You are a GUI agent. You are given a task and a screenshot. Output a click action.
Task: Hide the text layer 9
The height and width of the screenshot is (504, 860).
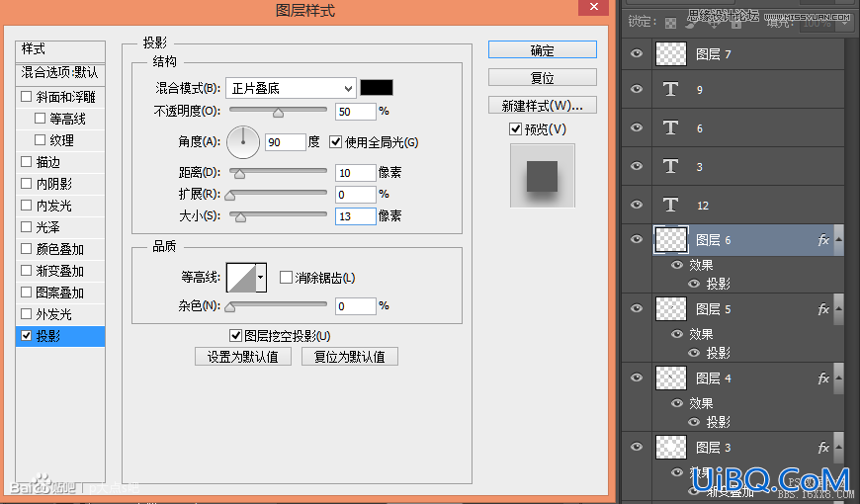click(637, 88)
